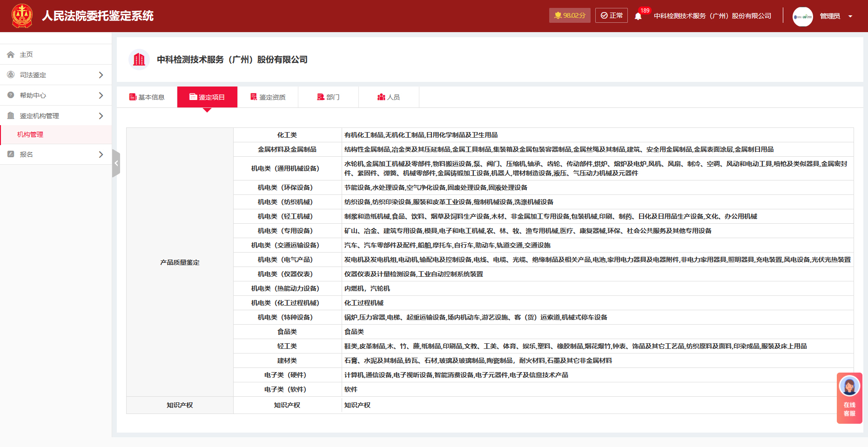Screen dimensions: 868x447
Task: Select 机构管理 submenu item
Action: tap(56, 134)
